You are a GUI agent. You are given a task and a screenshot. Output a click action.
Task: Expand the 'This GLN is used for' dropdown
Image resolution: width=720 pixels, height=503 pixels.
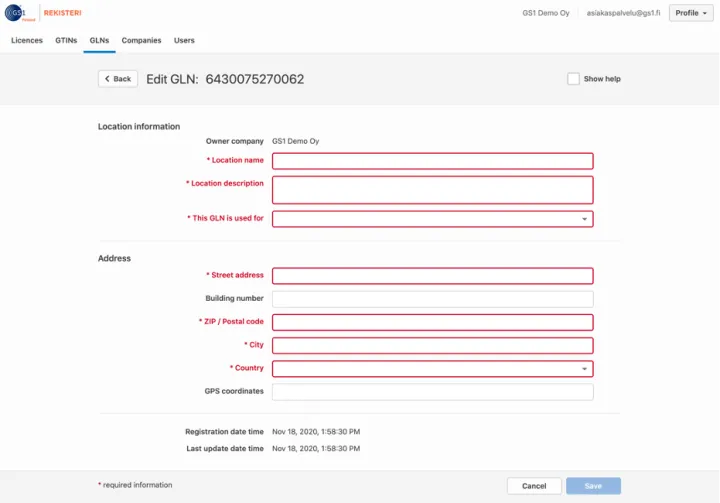432,218
